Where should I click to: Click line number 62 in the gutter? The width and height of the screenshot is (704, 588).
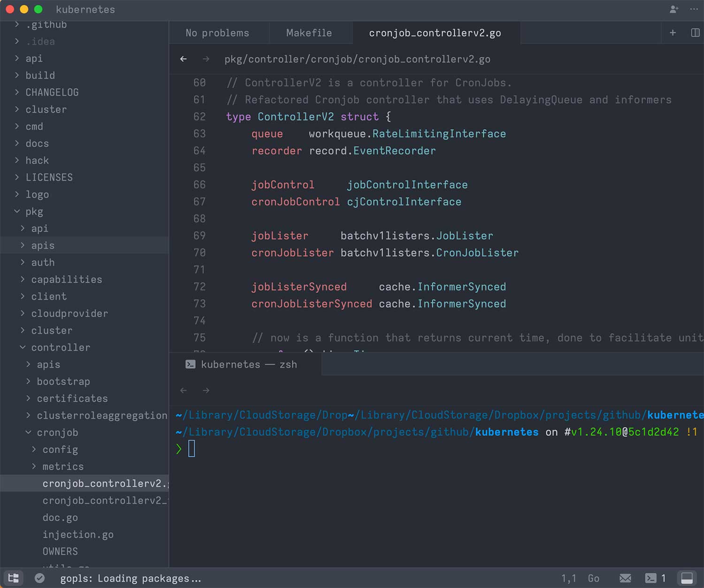tap(199, 116)
